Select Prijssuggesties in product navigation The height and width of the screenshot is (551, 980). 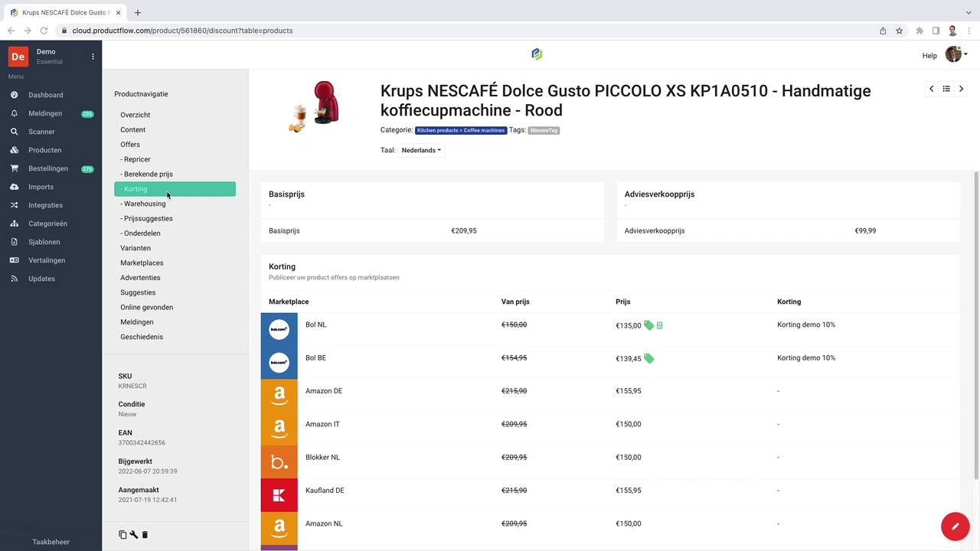point(146,218)
